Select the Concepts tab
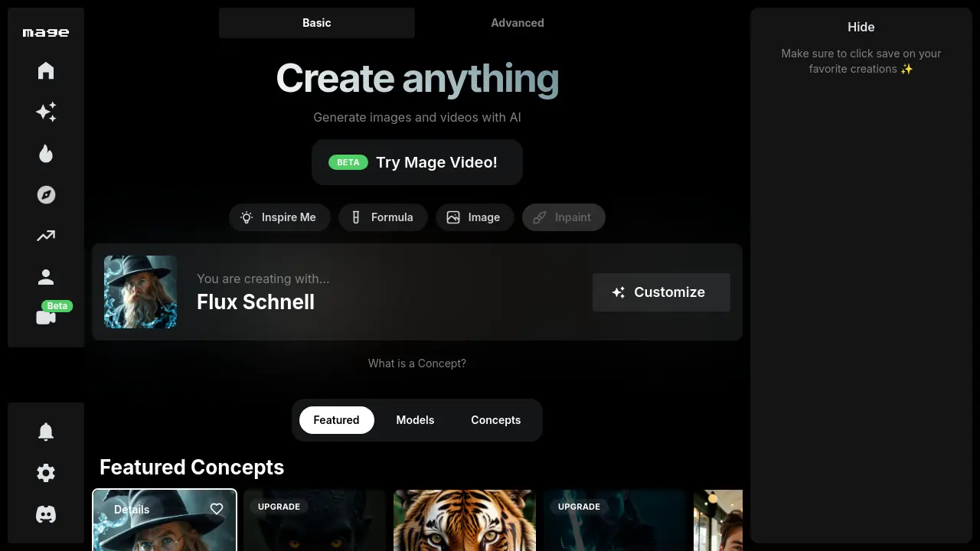 496,420
